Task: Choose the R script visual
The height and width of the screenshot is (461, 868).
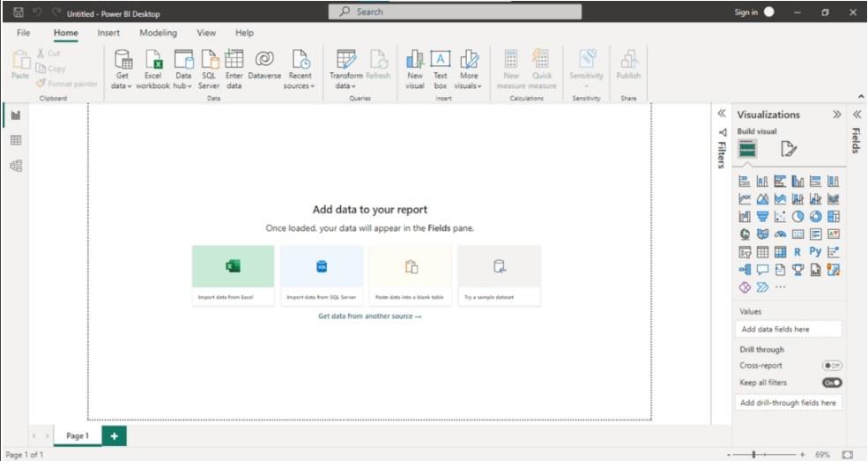Action: [798, 252]
